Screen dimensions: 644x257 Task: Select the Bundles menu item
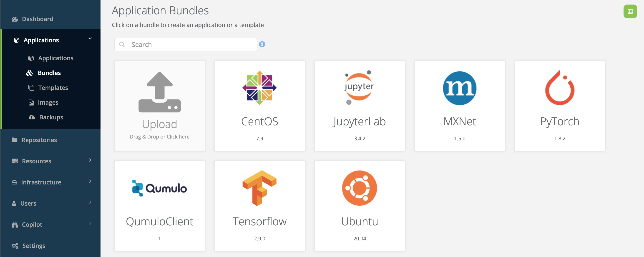click(49, 73)
